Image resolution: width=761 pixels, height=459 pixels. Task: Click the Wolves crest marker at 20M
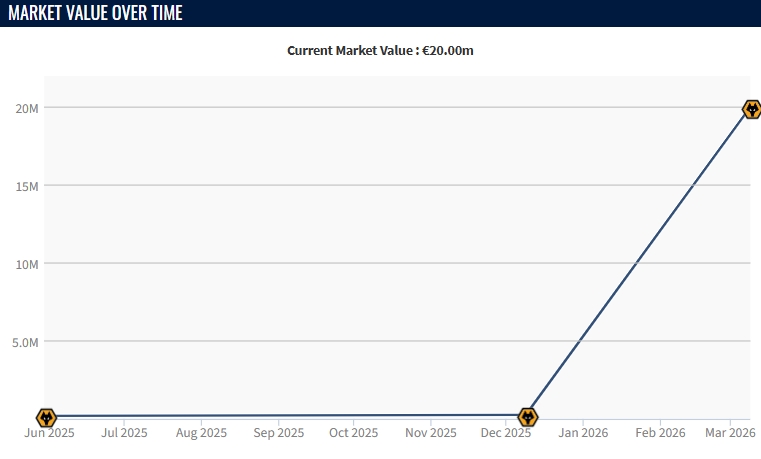752,109
